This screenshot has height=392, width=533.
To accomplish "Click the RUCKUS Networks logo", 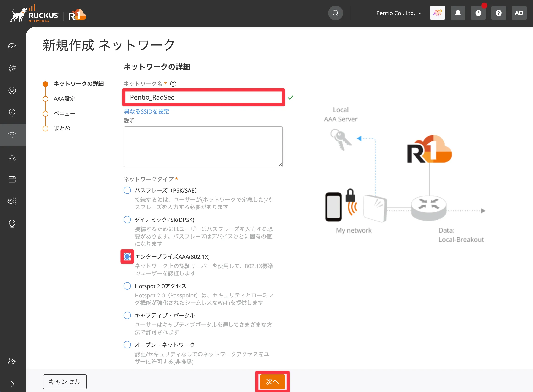I will pos(35,14).
